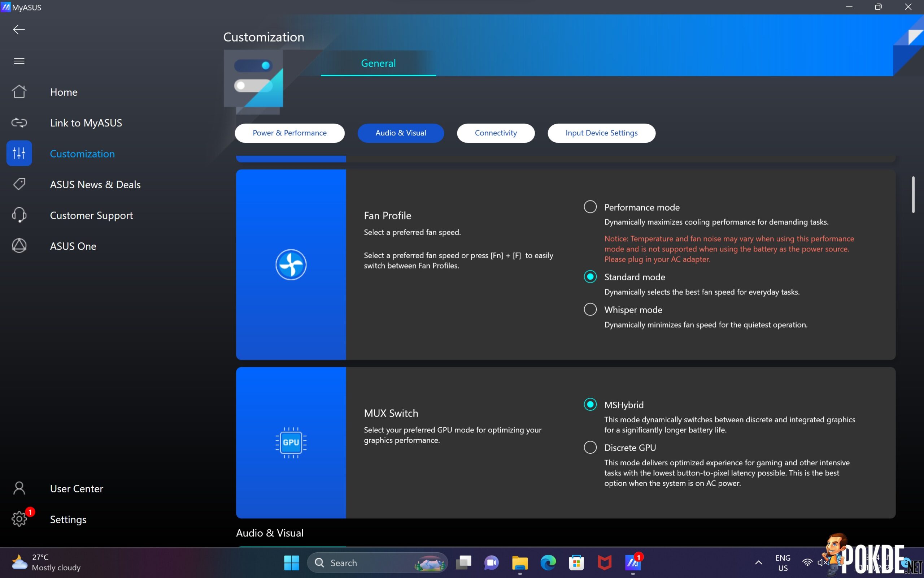Click the "Customization" page title

[x=264, y=37]
